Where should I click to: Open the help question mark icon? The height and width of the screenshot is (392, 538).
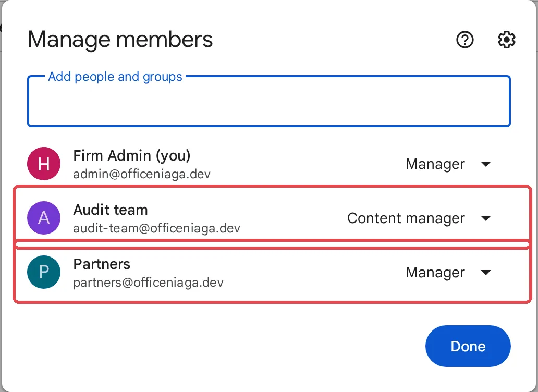click(x=465, y=40)
